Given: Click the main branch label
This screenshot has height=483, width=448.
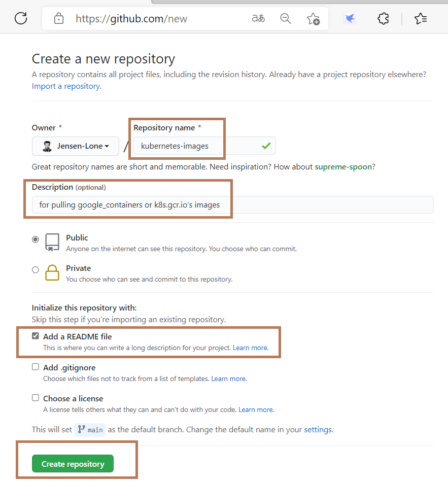Looking at the screenshot, I should (90, 430).
